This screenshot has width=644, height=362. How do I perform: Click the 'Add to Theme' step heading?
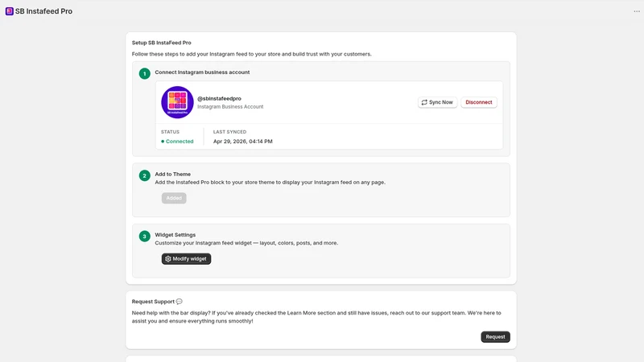pos(172,174)
